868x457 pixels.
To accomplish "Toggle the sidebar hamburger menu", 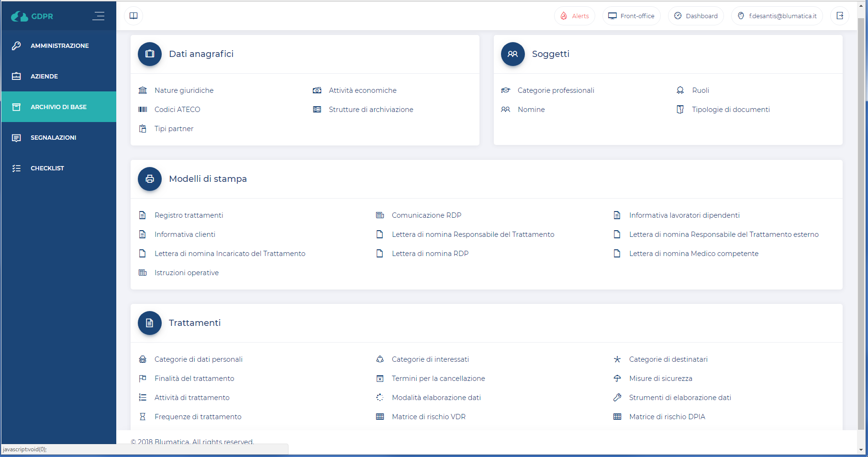I will [99, 16].
